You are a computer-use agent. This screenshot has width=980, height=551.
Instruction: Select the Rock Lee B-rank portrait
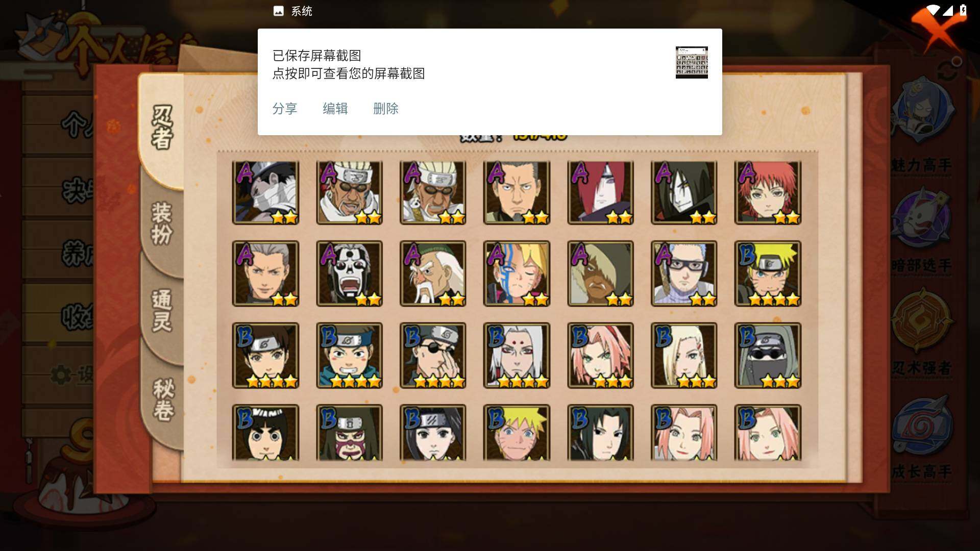pyautogui.click(x=265, y=433)
